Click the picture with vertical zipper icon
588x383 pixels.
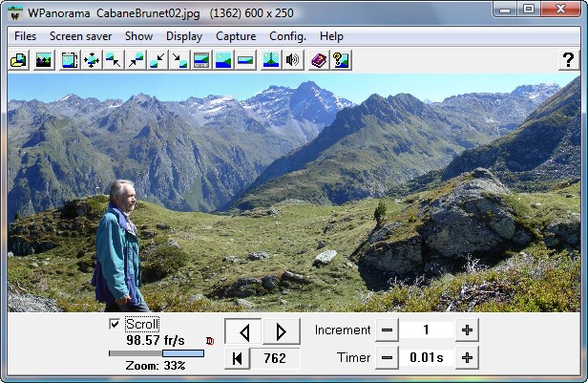(x=271, y=60)
